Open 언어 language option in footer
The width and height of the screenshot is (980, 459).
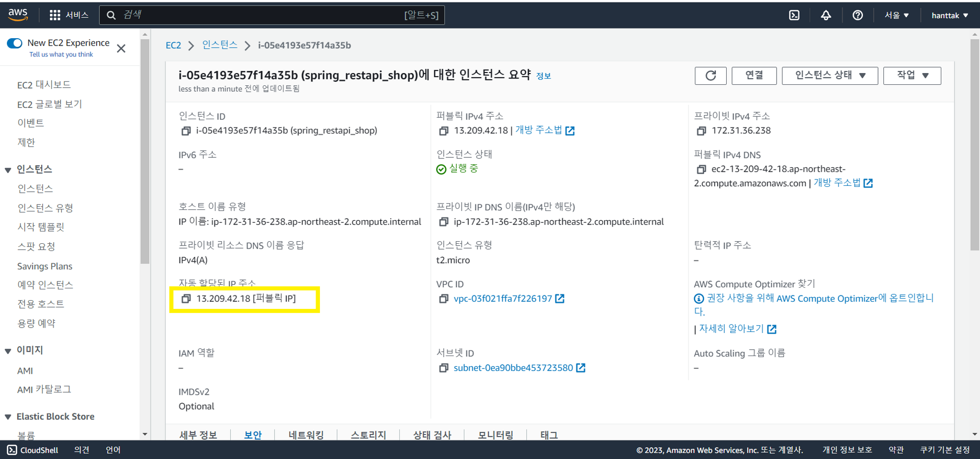(113, 450)
